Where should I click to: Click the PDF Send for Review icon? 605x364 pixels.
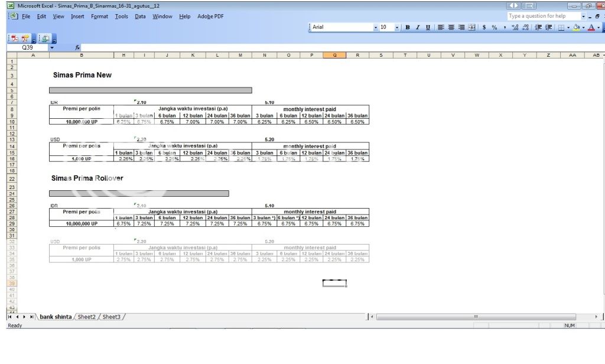click(x=46, y=38)
